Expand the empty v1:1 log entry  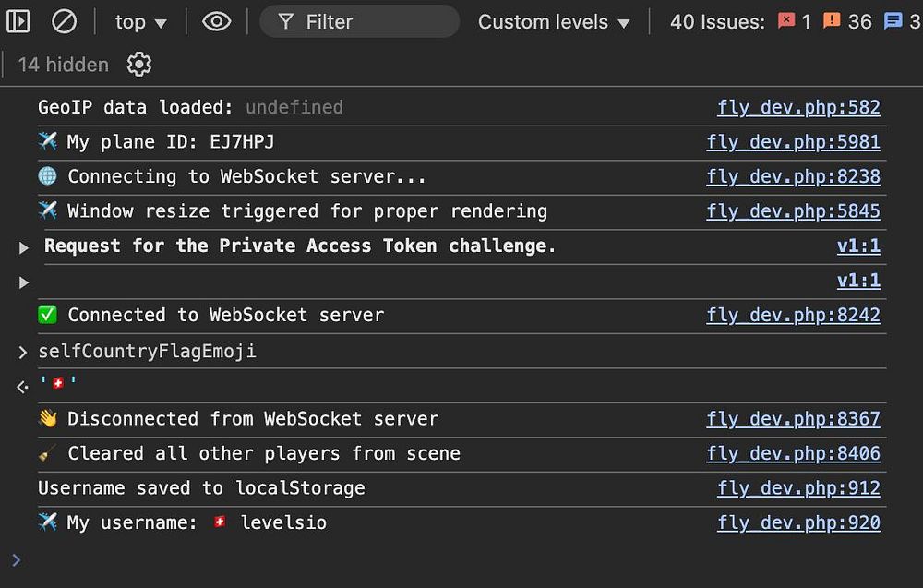point(24,282)
